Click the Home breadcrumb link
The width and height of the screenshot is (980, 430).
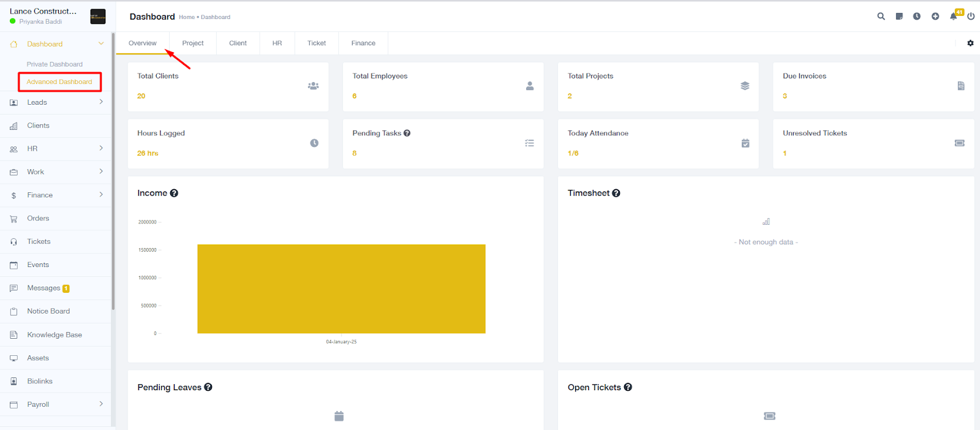187,17
